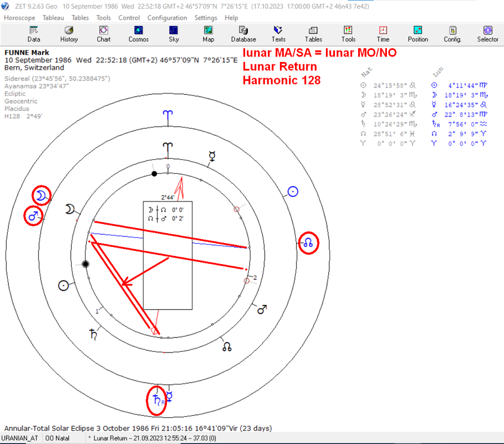Open the Selector toolbar icon
Screen dimensions: 504x444
click(487, 34)
